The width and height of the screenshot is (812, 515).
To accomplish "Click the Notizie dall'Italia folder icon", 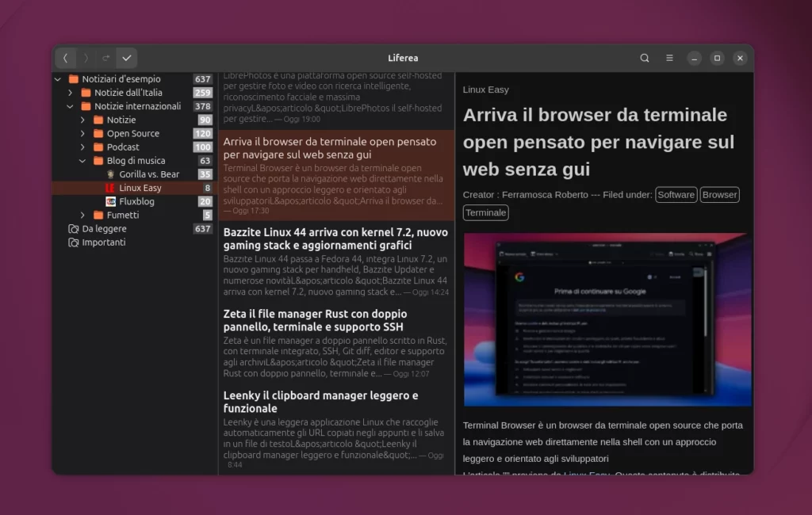I will click(x=86, y=93).
